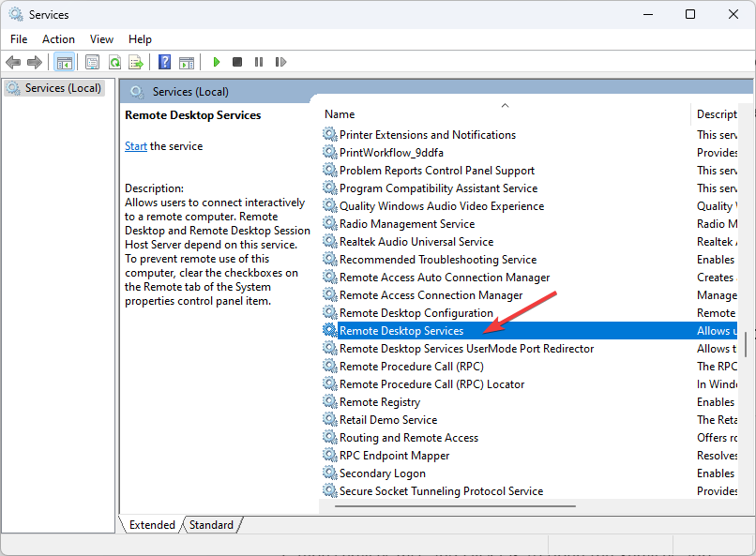Select Secure Socket Tunneling Protocol Service

441,491
